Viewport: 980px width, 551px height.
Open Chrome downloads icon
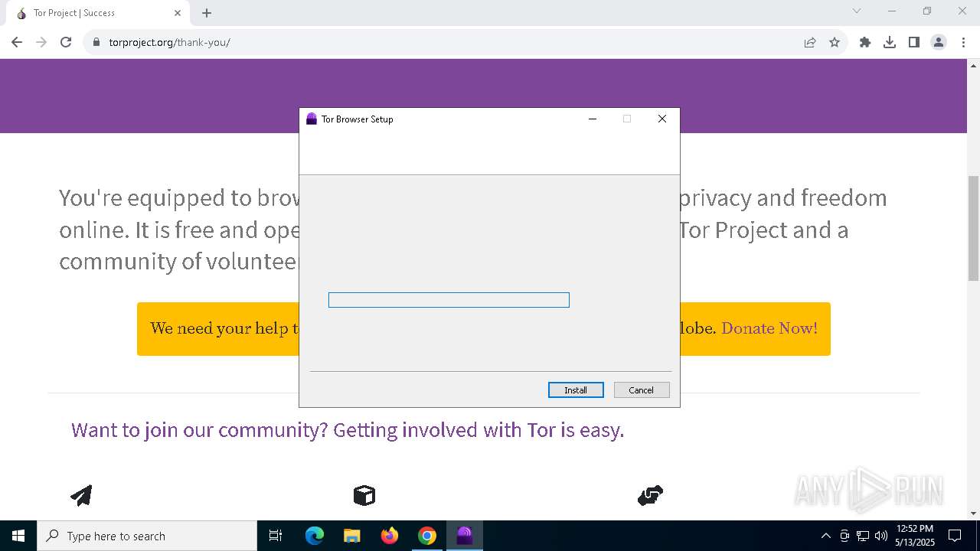(890, 42)
